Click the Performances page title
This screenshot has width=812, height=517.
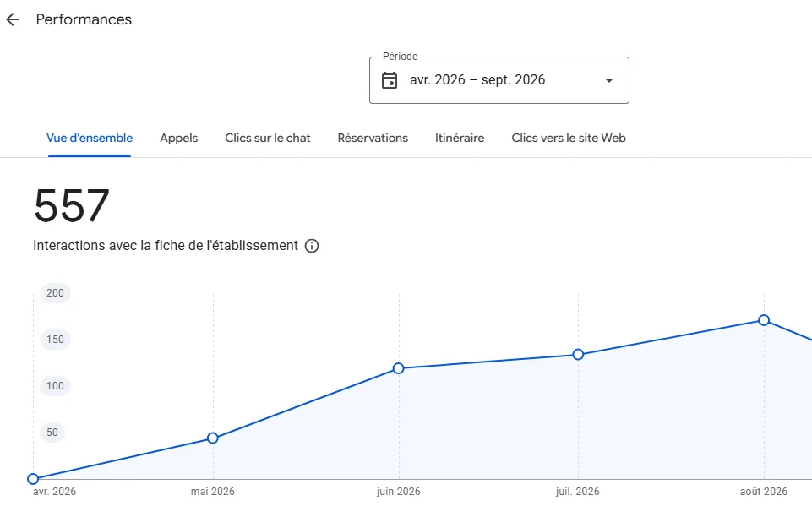click(84, 19)
